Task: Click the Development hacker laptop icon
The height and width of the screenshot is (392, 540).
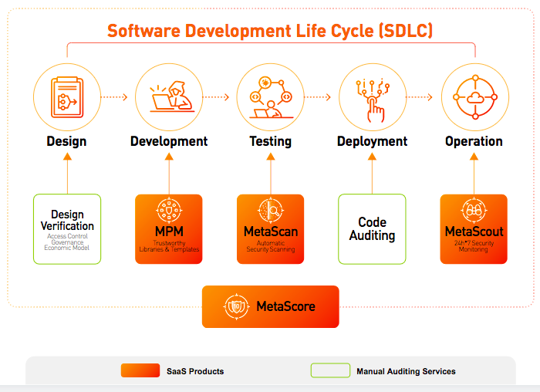Action: [x=172, y=96]
